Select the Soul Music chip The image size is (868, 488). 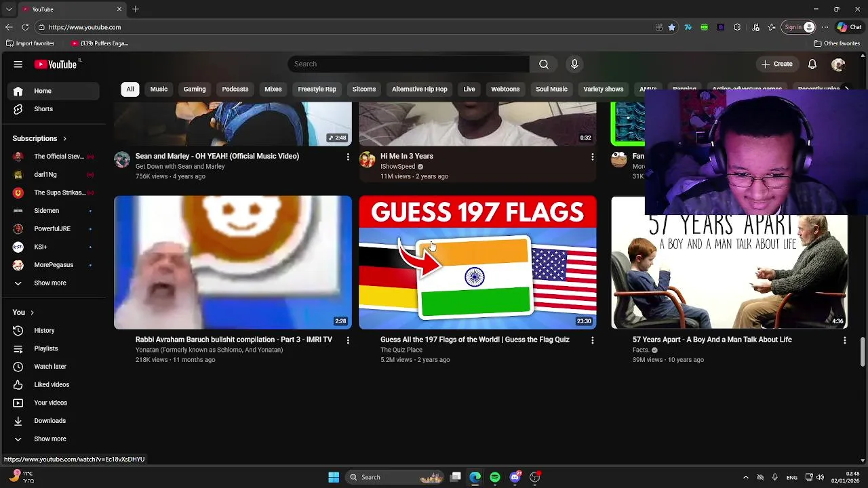tap(551, 89)
